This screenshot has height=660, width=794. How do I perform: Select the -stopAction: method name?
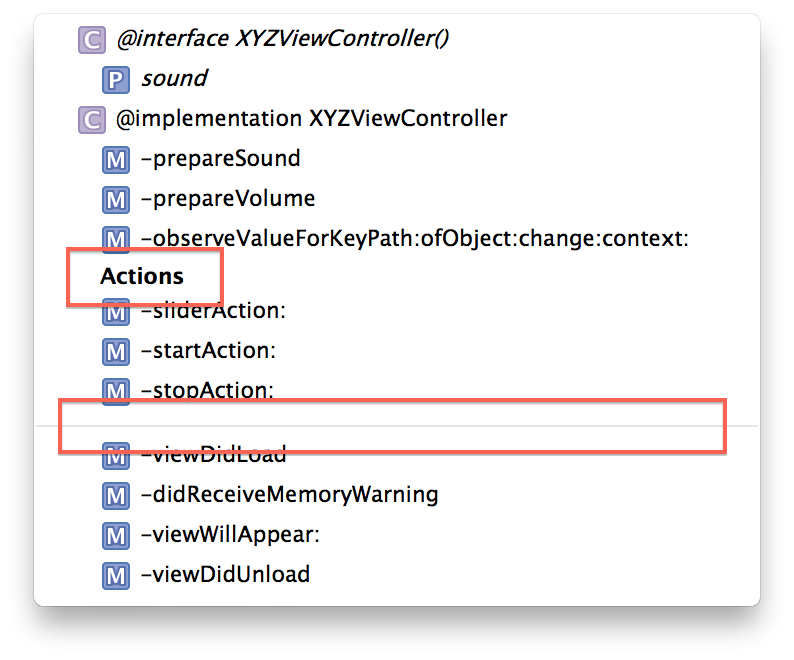click(208, 389)
